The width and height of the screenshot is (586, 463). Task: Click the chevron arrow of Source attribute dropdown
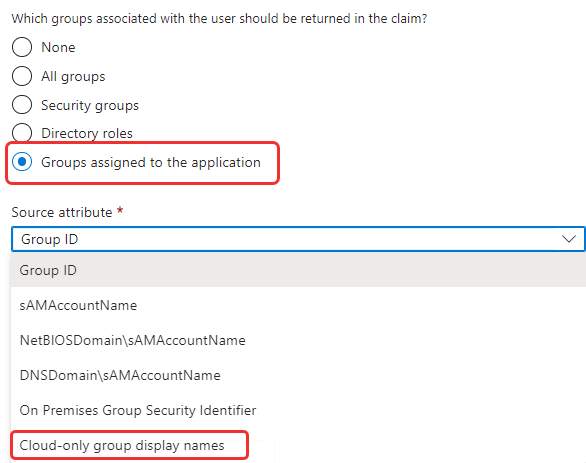click(x=569, y=238)
